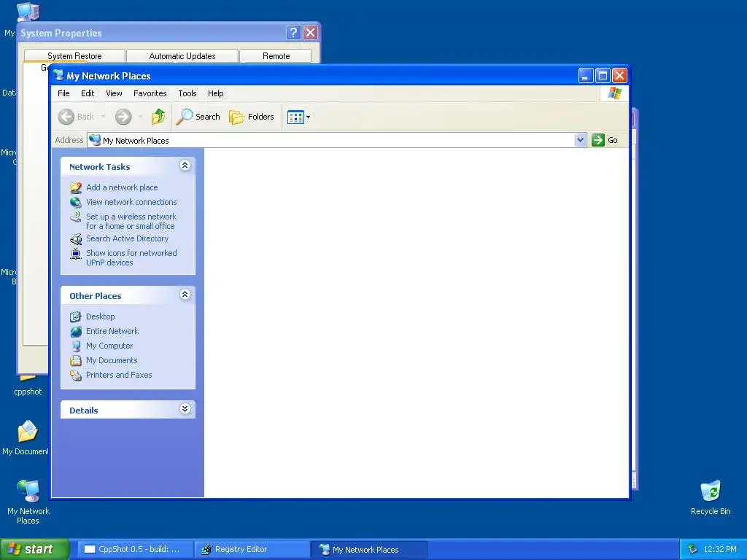The image size is (747, 560).
Task: Maximize the My Network Places window
Action: pos(603,76)
